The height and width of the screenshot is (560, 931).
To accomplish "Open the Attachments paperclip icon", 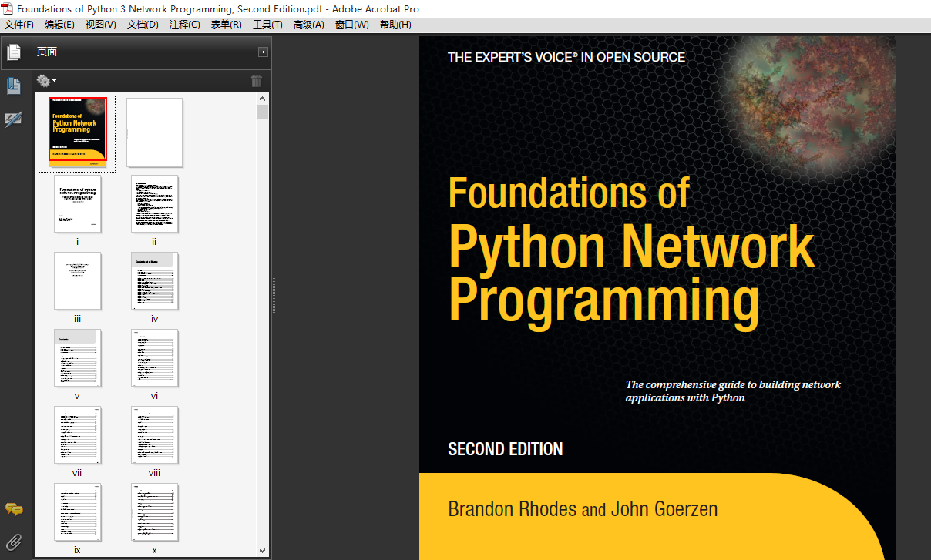I will tap(14, 542).
